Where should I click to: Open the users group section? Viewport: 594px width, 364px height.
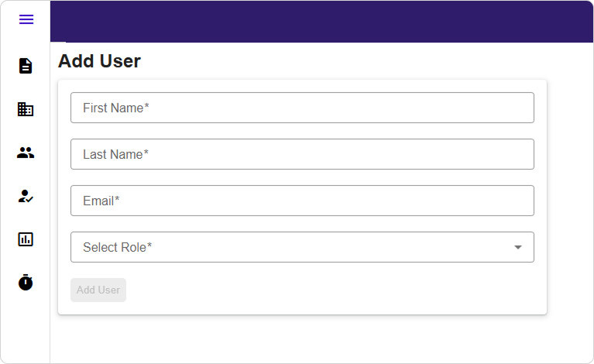tap(26, 153)
